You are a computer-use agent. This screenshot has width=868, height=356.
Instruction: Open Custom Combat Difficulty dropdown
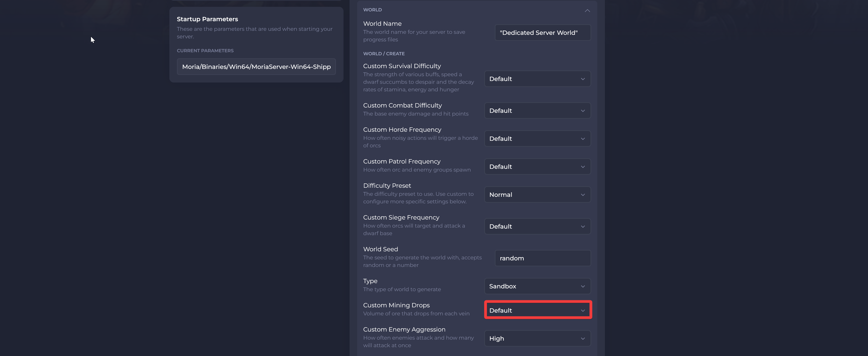click(537, 111)
